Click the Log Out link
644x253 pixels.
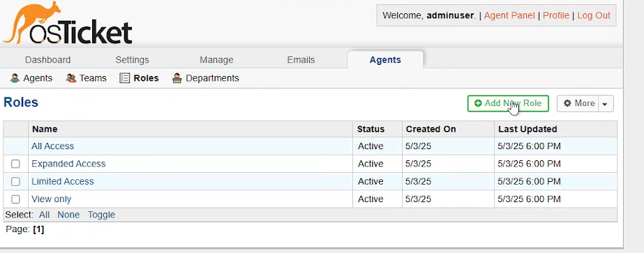point(594,15)
